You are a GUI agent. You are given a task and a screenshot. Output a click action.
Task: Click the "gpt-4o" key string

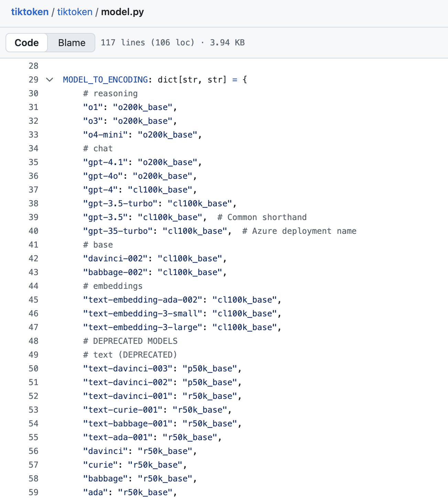(103, 176)
